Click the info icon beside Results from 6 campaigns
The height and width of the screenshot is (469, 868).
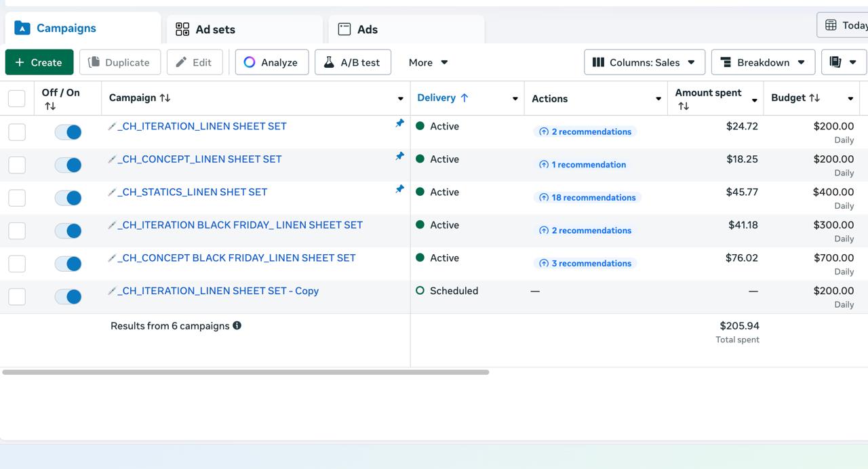[x=237, y=325]
